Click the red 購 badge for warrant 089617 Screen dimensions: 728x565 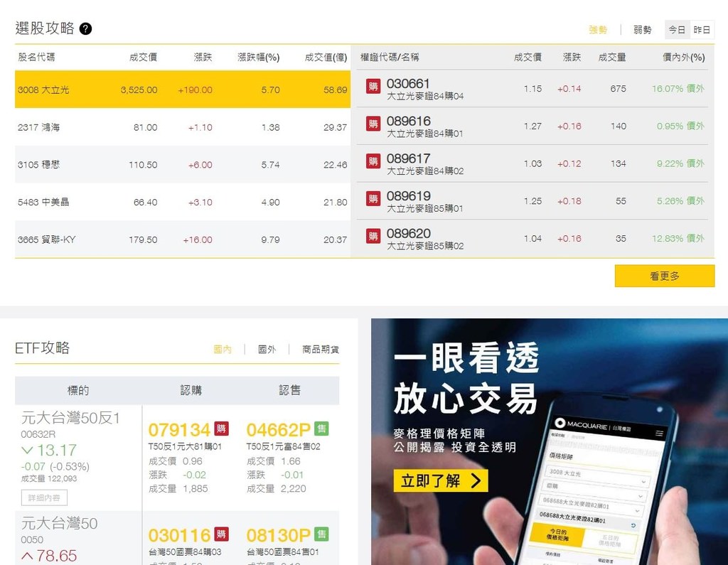pyautogui.click(x=373, y=161)
